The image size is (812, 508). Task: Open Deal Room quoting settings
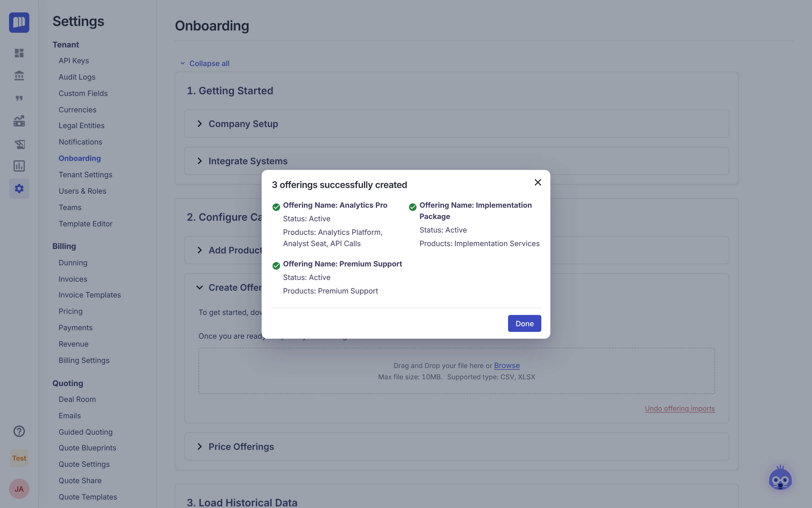[x=77, y=399]
